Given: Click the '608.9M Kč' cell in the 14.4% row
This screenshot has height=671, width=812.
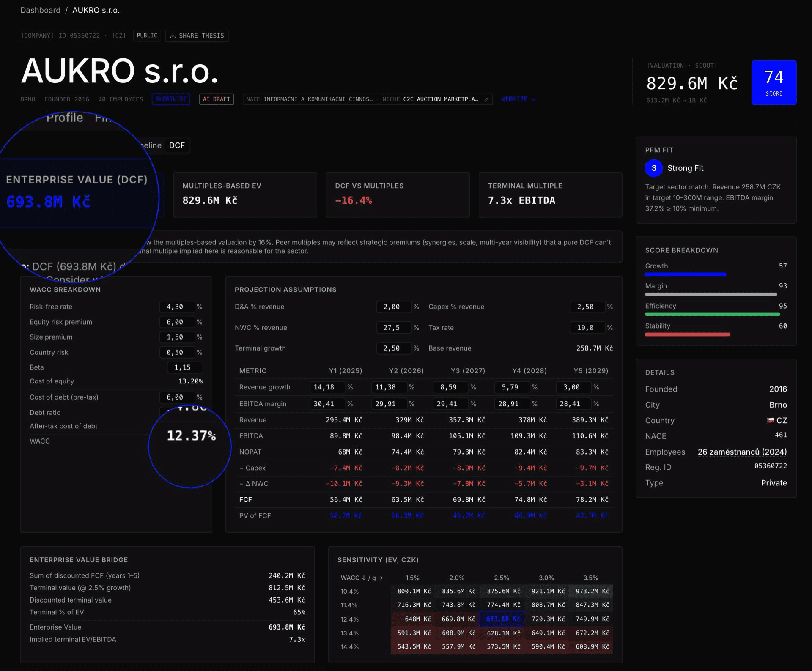Looking at the screenshot, I should click(x=591, y=647).
